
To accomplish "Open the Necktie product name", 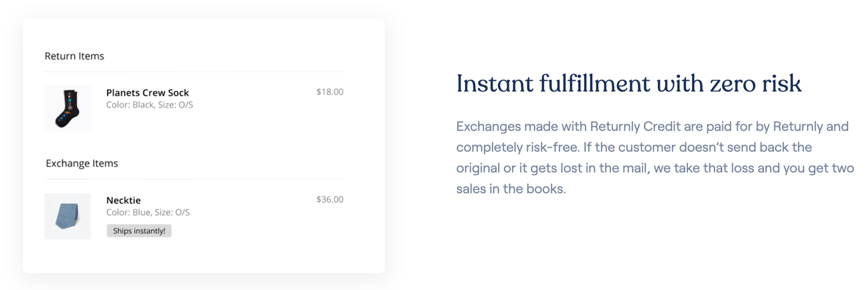I will pyautogui.click(x=123, y=200).
